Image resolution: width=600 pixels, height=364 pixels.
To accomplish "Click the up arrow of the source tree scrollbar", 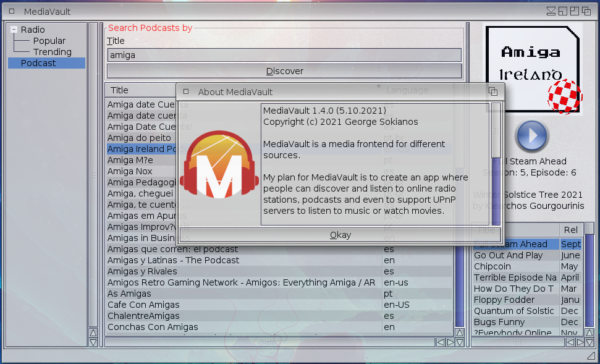I will (93, 332).
